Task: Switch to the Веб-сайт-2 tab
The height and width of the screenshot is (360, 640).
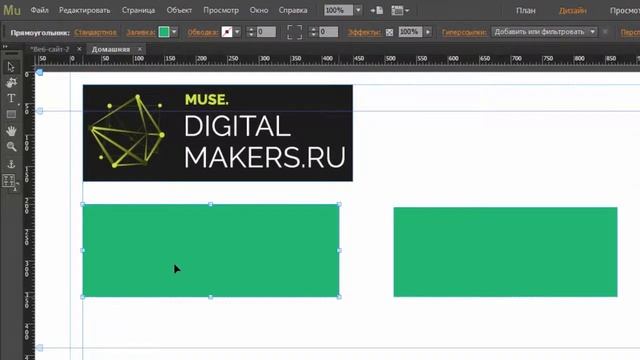Action: [x=50, y=49]
